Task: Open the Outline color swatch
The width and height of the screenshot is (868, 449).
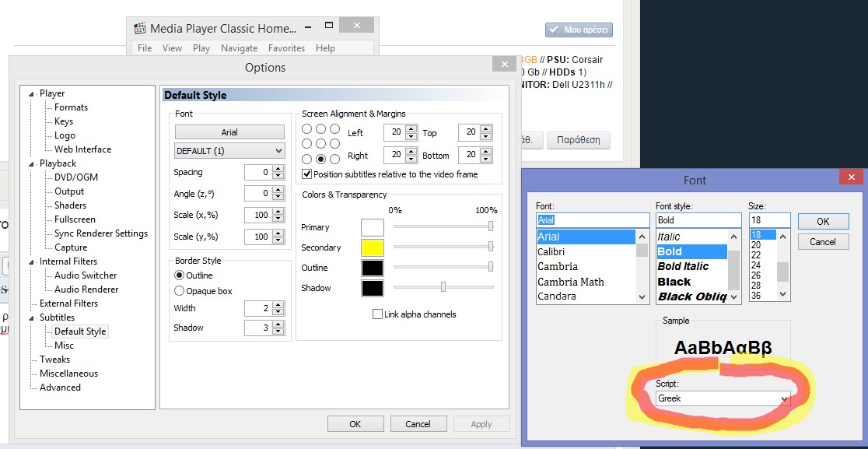Action: pos(373,268)
